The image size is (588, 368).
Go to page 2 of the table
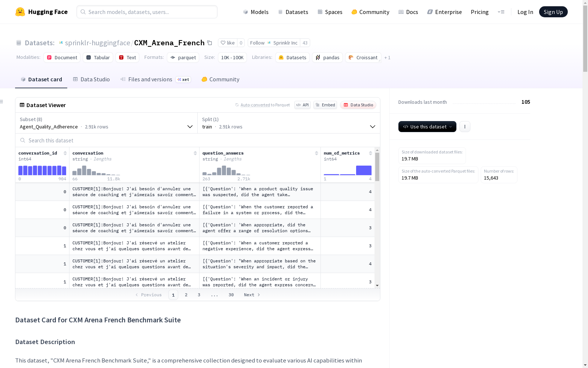(186, 295)
